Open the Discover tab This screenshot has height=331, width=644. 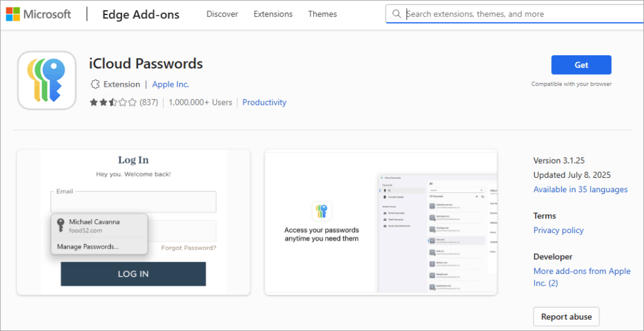pos(222,14)
